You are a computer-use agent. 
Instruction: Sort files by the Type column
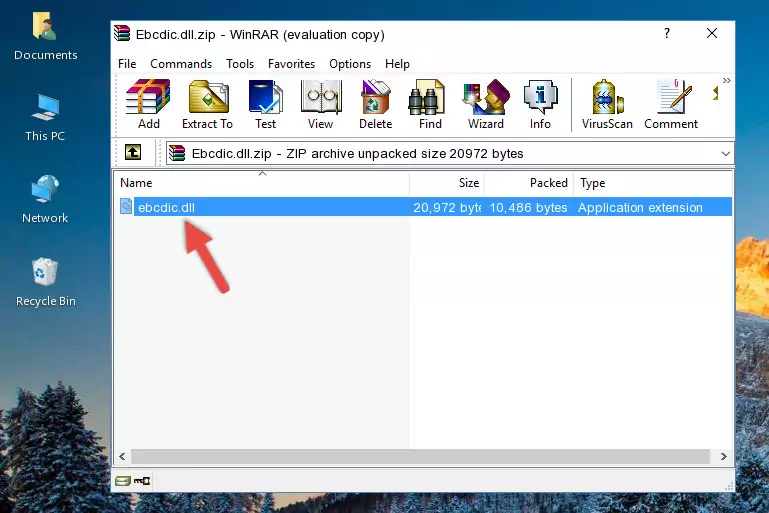tap(653, 183)
